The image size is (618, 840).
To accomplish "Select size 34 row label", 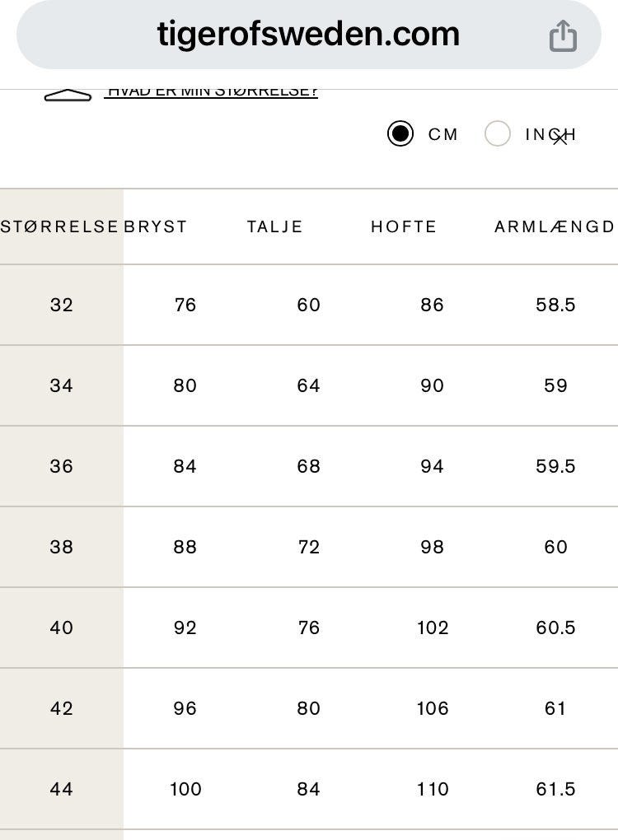I will coord(62,385).
